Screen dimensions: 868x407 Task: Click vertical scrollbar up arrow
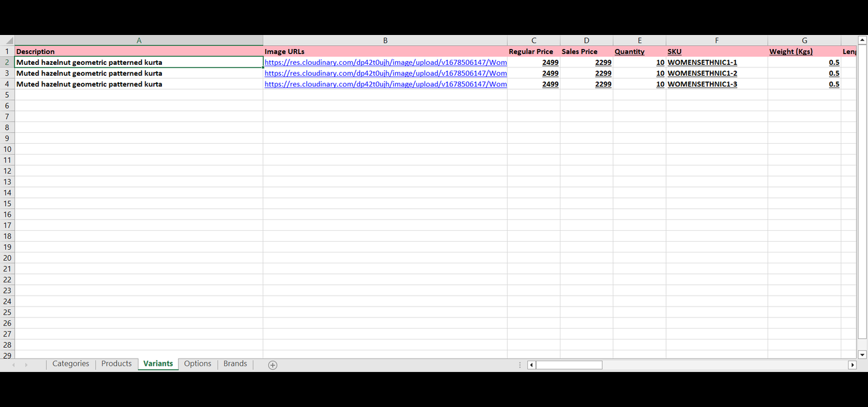862,41
